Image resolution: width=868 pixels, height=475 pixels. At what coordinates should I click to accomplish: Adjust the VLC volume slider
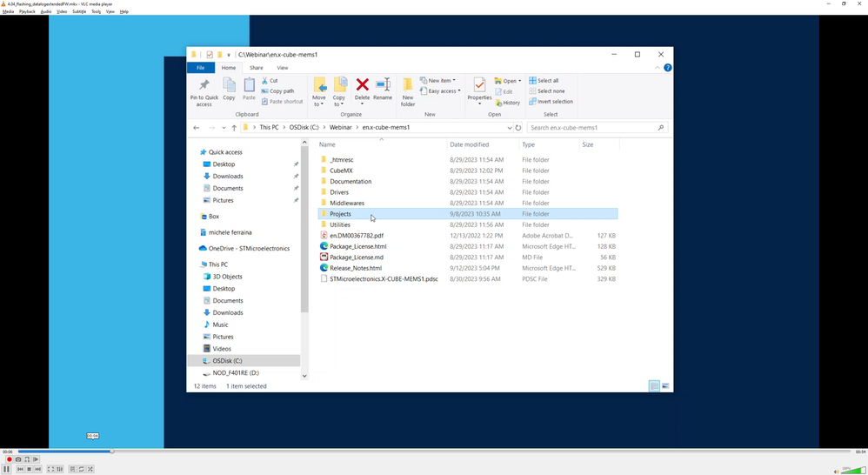click(x=852, y=471)
